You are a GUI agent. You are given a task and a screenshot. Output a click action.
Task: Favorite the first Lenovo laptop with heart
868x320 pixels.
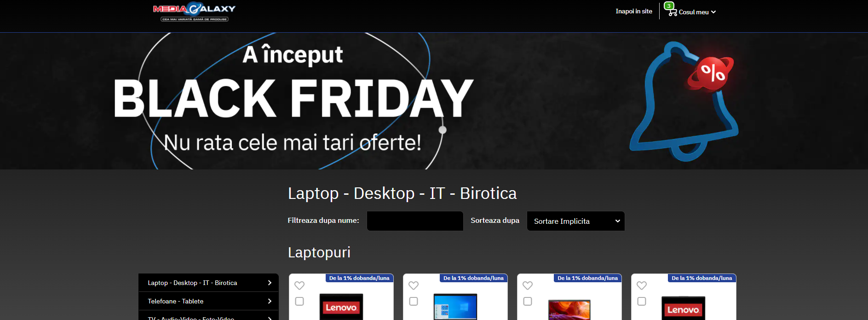tap(299, 285)
